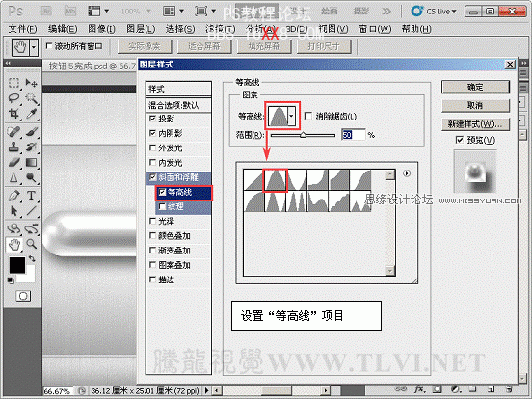Toggle Quick Mask mode icon
Image resolution: width=532 pixels, height=399 pixels.
(x=23, y=296)
